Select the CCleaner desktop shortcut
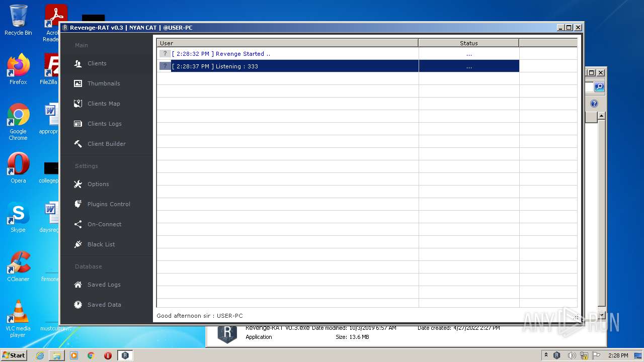 click(18, 266)
